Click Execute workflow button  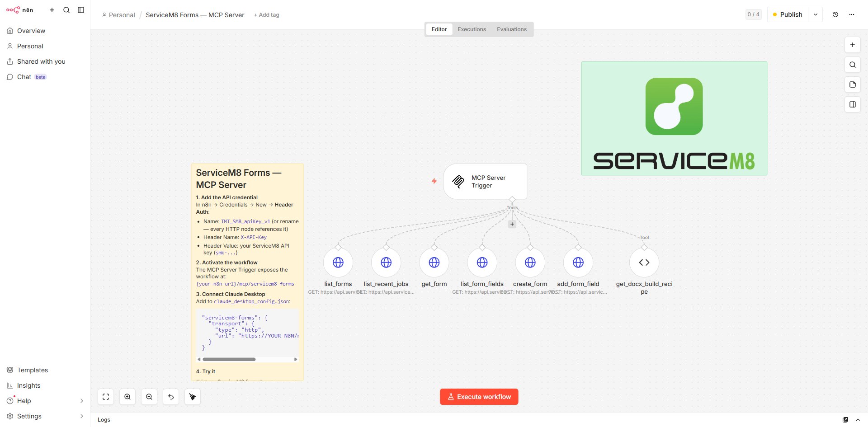click(x=479, y=397)
